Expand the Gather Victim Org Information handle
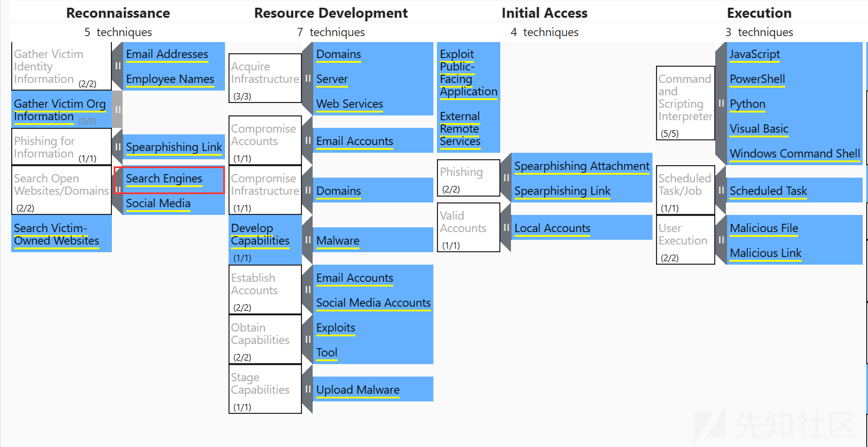This screenshot has width=868, height=447. pyautogui.click(x=118, y=110)
